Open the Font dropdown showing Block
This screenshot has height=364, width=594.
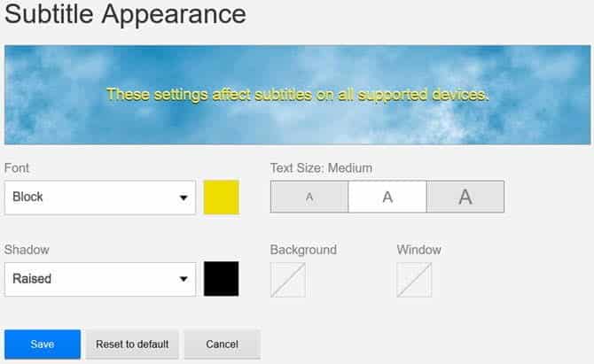pyautogui.click(x=93, y=197)
